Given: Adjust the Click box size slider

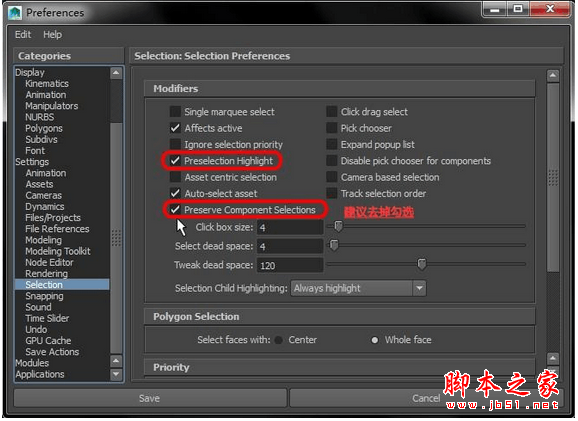Looking at the screenshot, I should point(338,226).
